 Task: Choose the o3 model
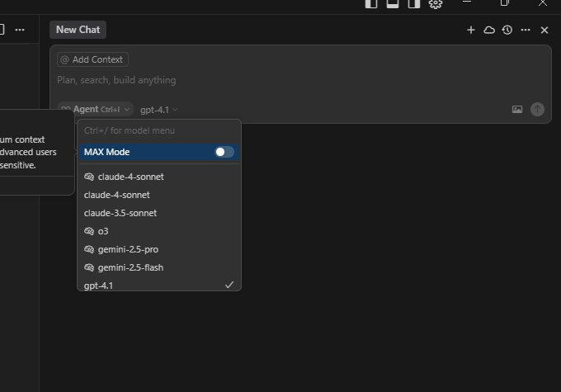pos(159,232)
